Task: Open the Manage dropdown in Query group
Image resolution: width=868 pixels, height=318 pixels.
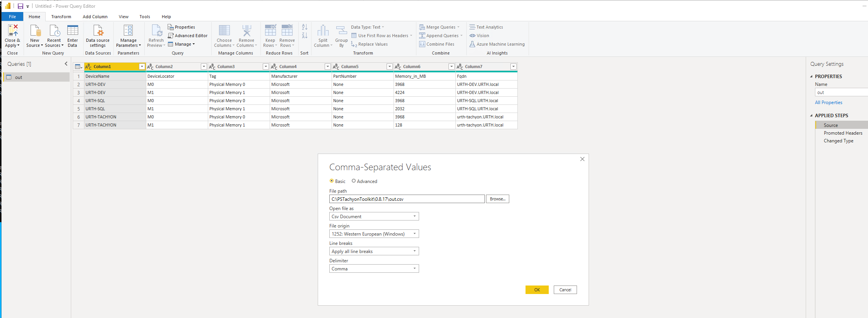Action: (x=181, y=44)
